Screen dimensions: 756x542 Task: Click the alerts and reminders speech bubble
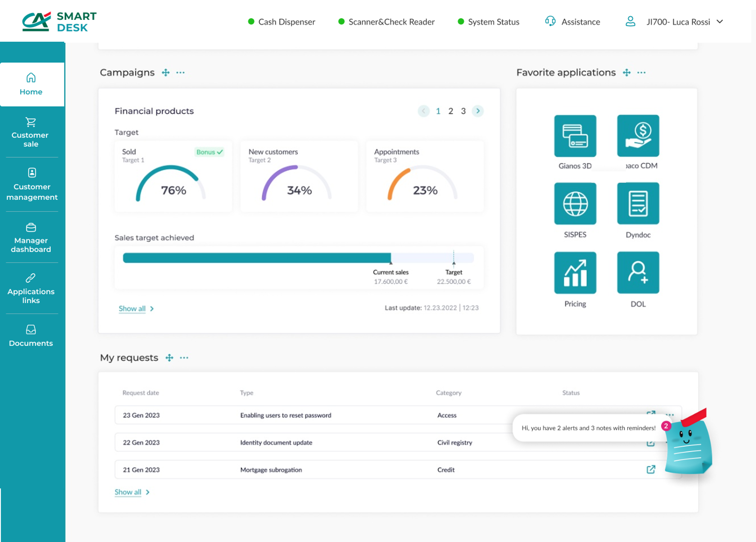pos(588,428)
